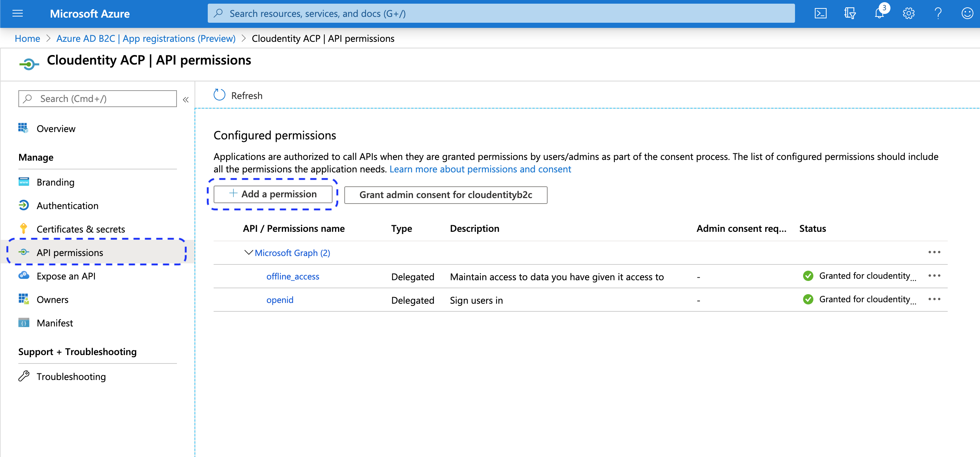Click the Refresh circular arrow icon
The height and width of the screenshot is (457, 980).
point(219,95)
